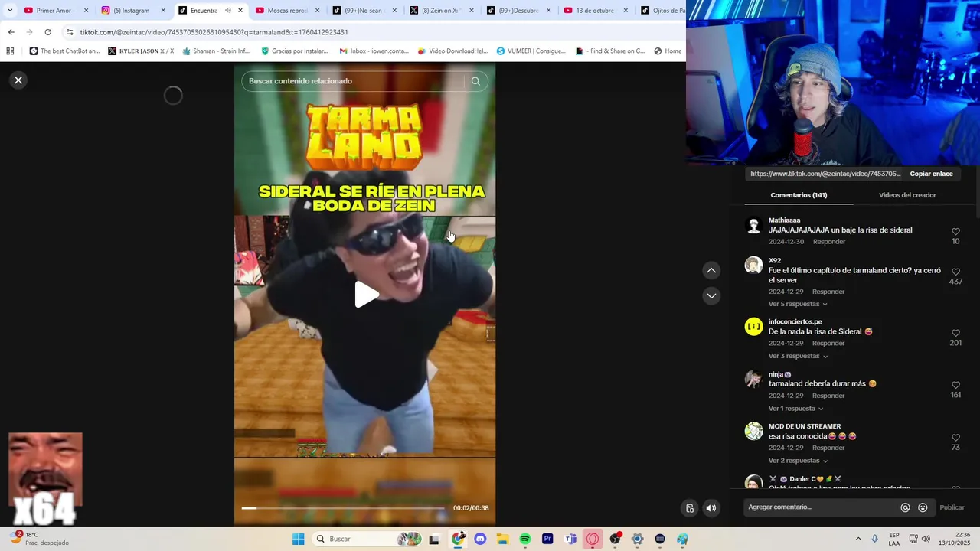This screenshot has height=551, width=980.
Task: Show hidden system tray icons chevron
Action: (858, 539)
